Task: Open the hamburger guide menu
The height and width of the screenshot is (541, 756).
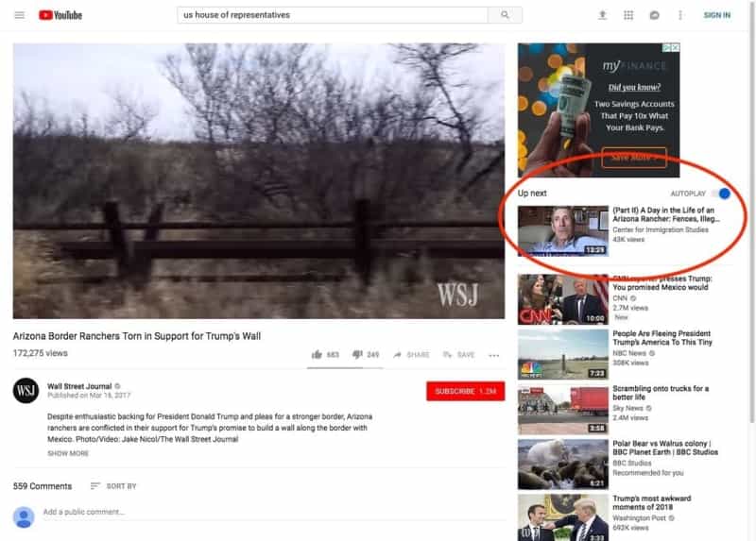Action: point(19,15)
